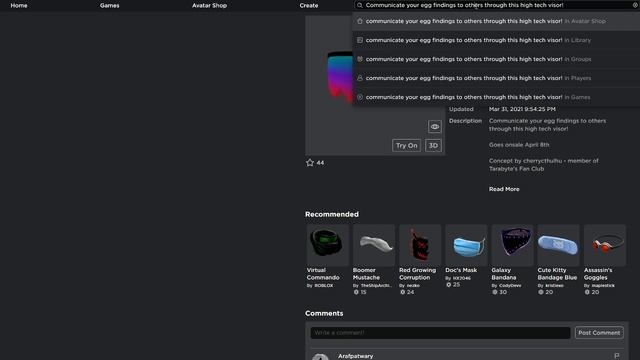Image resolution: width=640 pixels, height=360 pixels.
Task: Choose the suggestion ending in Library
Action: (x=496, y=40)
